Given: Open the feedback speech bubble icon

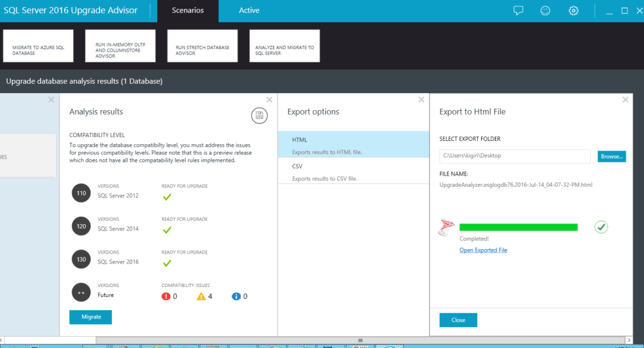Looking at the screenshot, I should (518, 11).
